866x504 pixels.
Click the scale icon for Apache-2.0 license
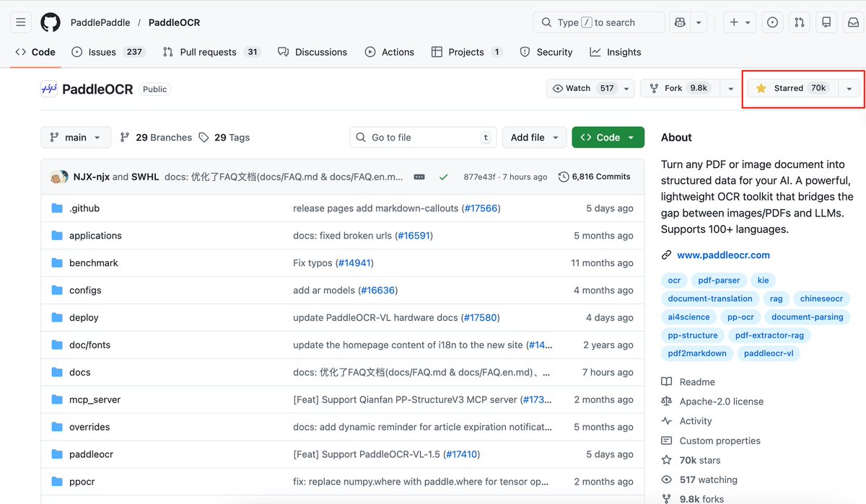coord(667,402)
